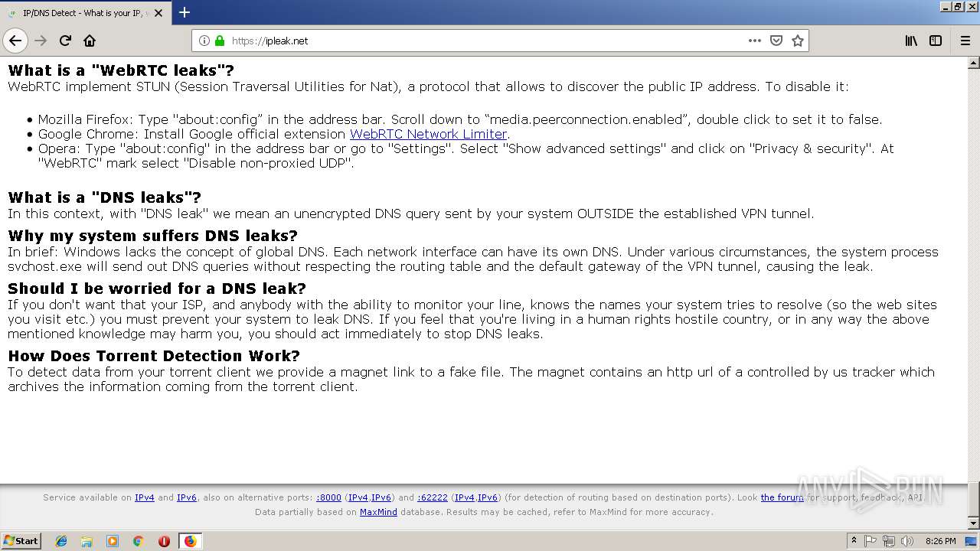Open the Firefox home page
The width and height of the screenshot is (980, 551).
tap(90, 41)
